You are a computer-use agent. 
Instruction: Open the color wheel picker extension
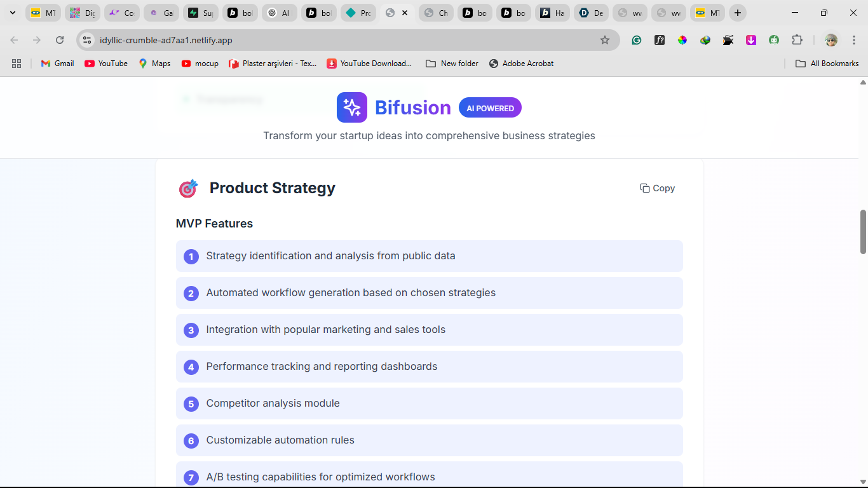click(682, 40)
